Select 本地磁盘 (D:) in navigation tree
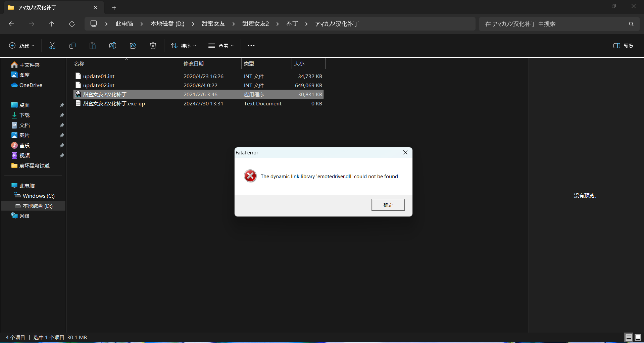644x343 pixels. (x=34, y=206)
